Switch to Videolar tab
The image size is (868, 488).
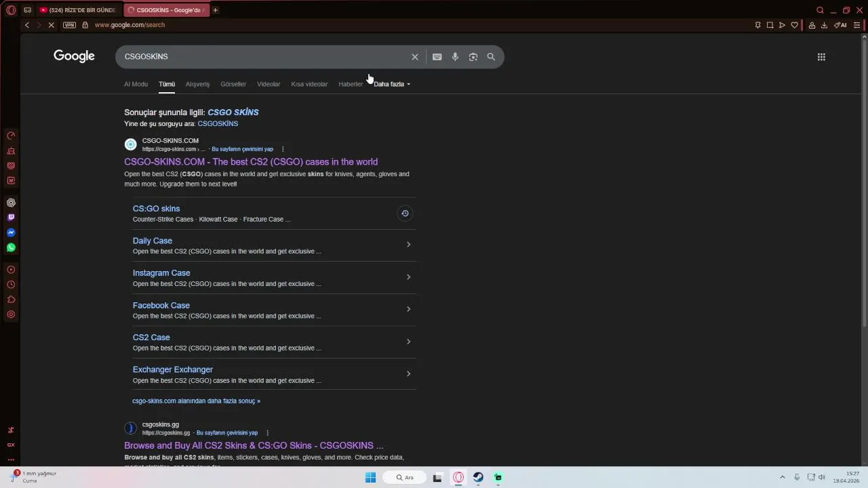(x=269, y=84)
